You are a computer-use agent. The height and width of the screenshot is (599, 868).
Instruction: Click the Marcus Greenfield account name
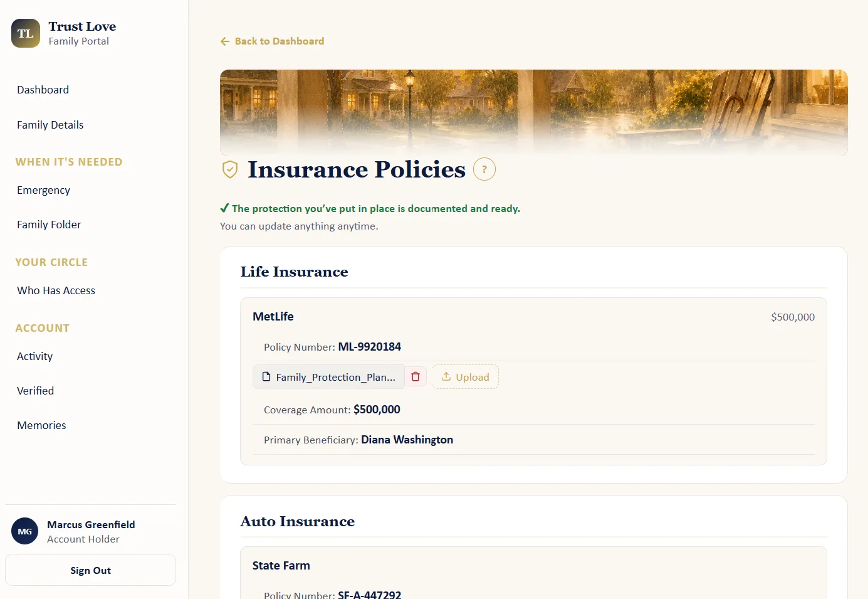pyautogui.click(x=91, y=524)
